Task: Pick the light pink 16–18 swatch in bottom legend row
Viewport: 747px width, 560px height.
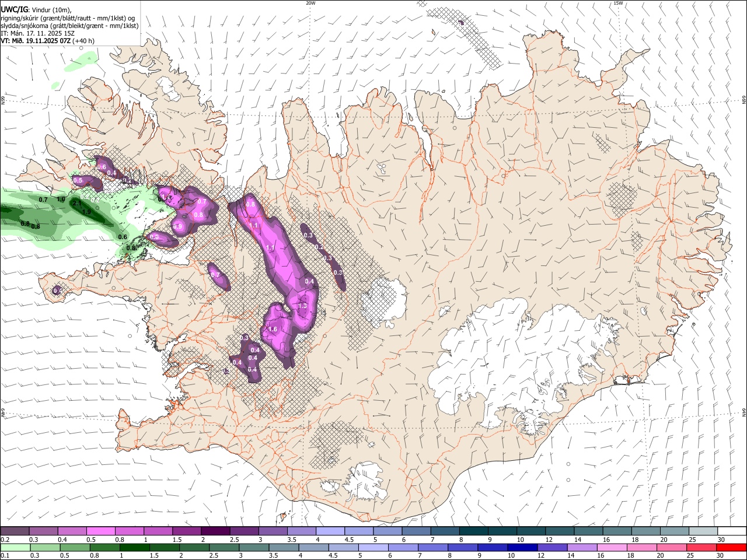Action: click(612, 547)
